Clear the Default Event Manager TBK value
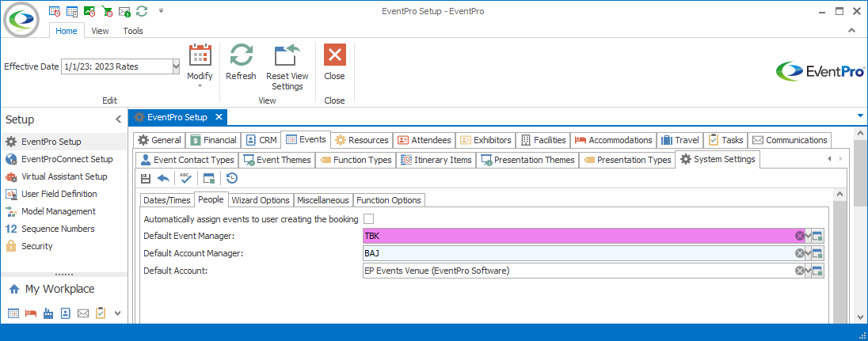Screen dimensions: 868x341 point(799,236)
